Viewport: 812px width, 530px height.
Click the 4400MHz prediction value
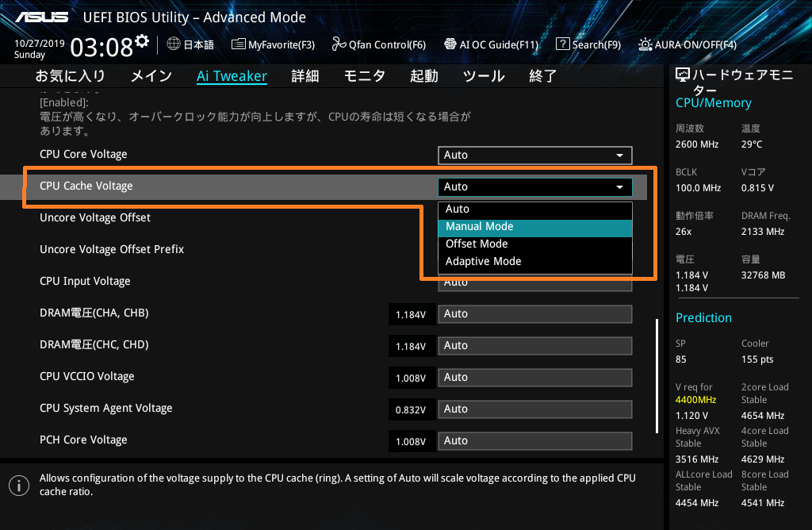click(695, 400)
